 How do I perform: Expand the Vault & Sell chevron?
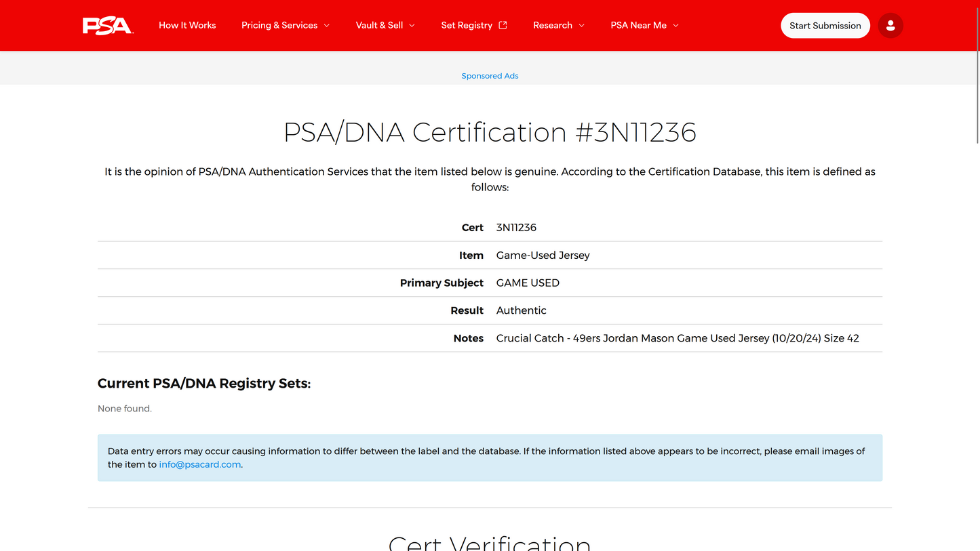click(412, 26)
